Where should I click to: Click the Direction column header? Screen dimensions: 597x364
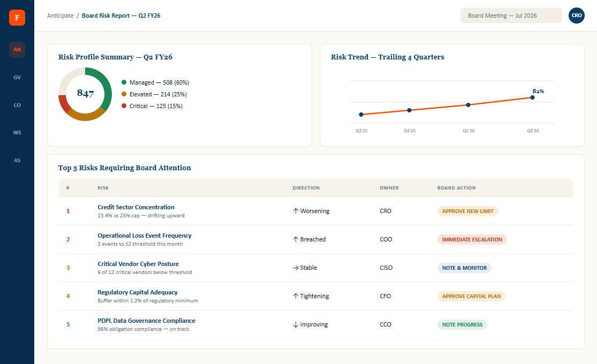click(x=306, y=188)
